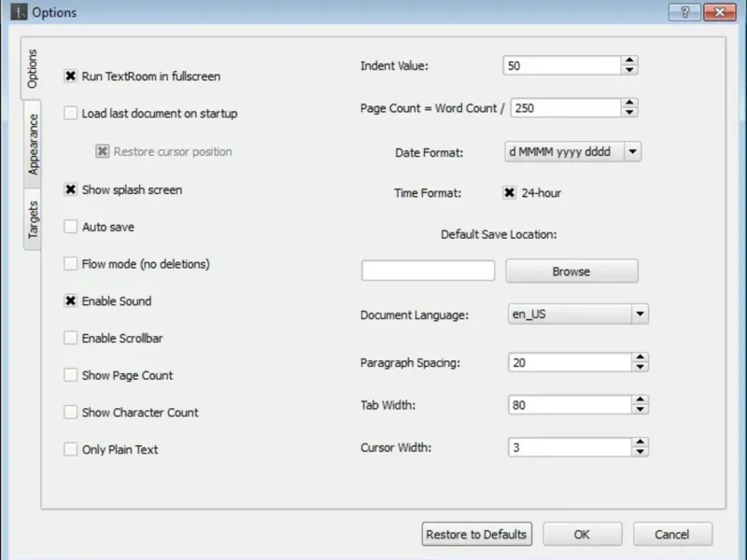Increase Tab Width with up arrow
747x560 pixels.
(x=640, y=400)
